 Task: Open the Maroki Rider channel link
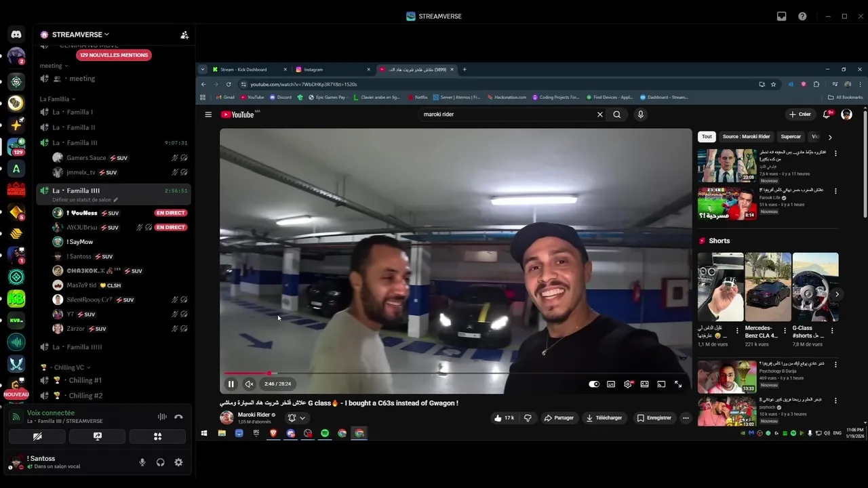pyautogui.click(x=254, y=415)
